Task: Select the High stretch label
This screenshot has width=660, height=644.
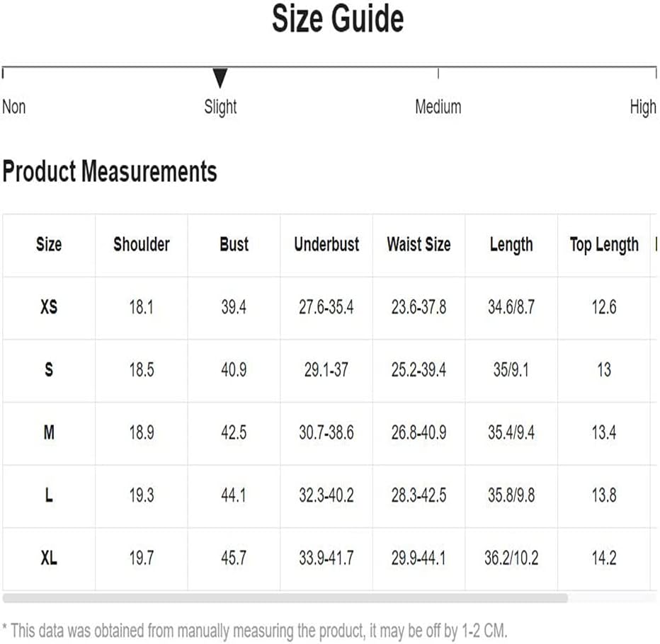Action: [x=643, y=108]
